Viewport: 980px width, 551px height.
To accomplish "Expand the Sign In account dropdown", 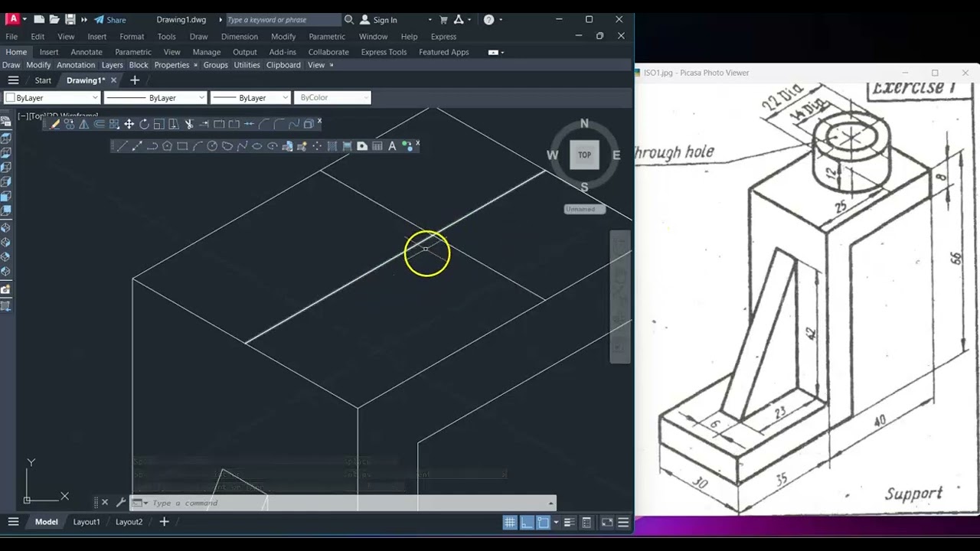I will coord(430,20).
